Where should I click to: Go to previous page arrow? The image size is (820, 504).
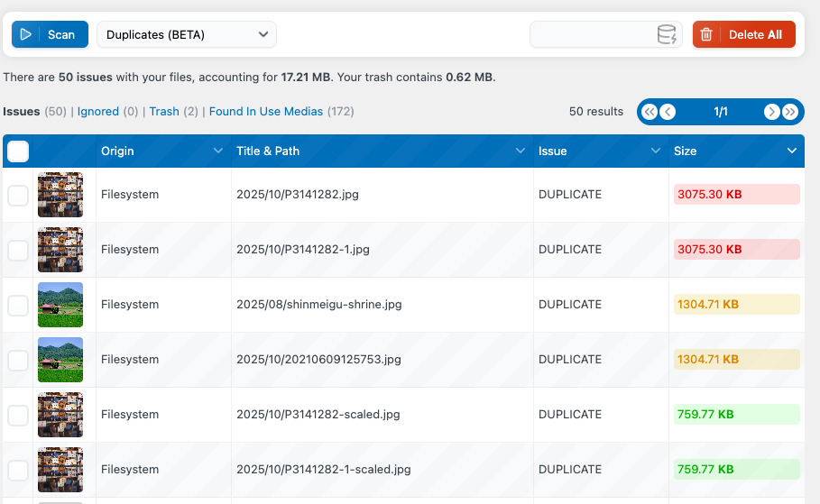pos(668,112)
